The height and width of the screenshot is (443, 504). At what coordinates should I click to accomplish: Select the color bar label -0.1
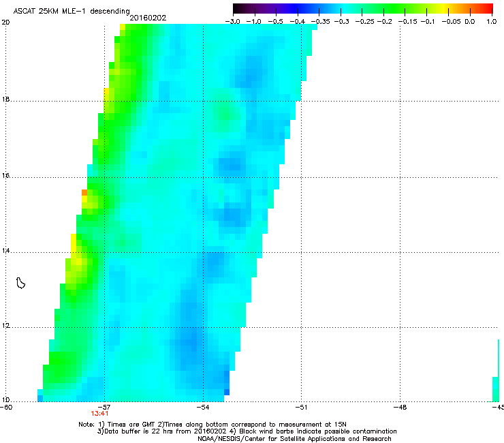click(x=428, y=22)
